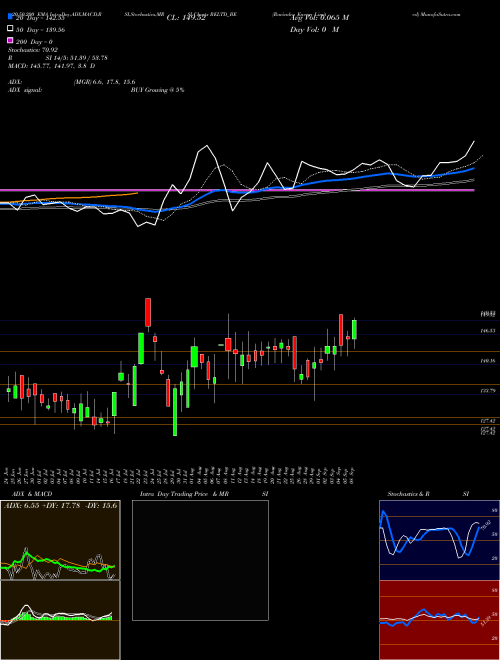Click the blue 20 Day EMA legend swatch

[x=11, y=17]
